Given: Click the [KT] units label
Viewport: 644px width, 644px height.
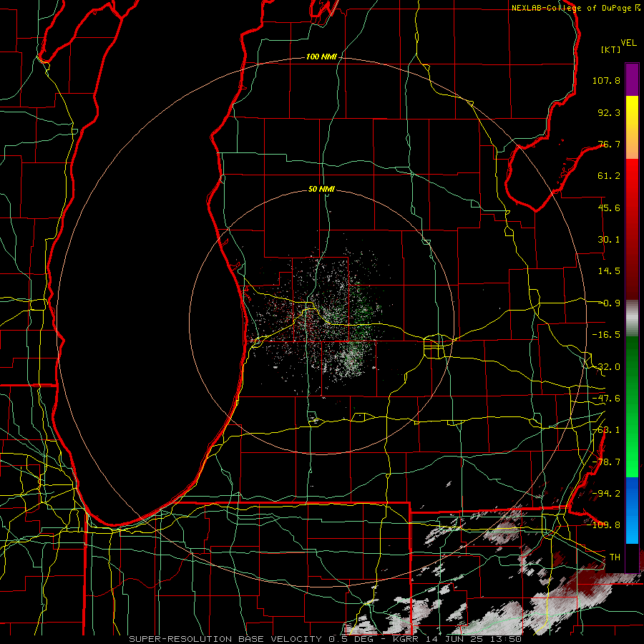Looking at the screenshot, I should 610,49.
